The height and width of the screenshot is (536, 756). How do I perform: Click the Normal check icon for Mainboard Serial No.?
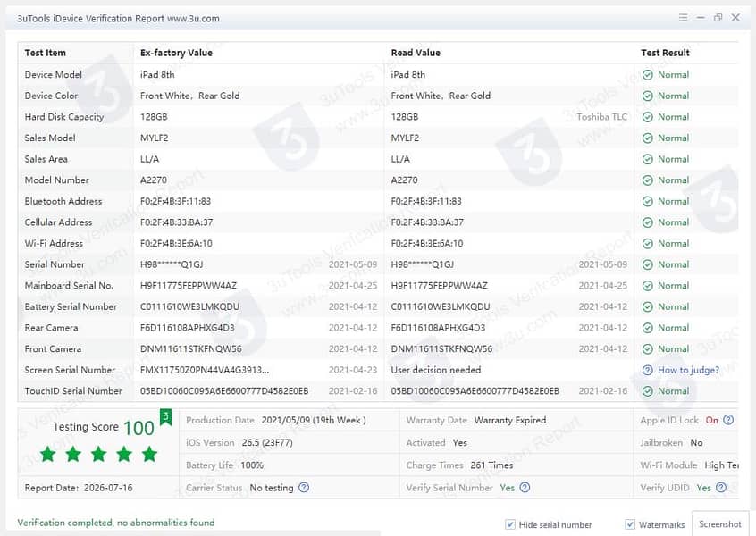click(x=648, y=286)
